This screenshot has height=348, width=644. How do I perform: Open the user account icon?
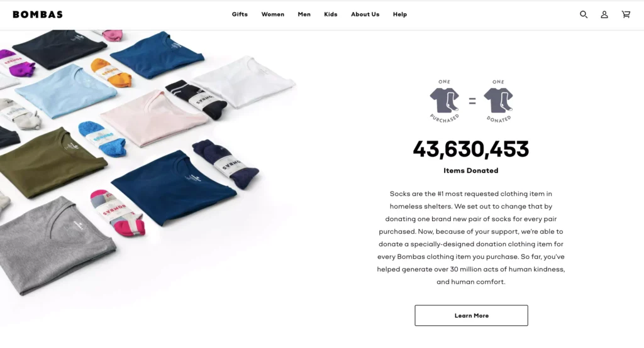coord(604,14)
